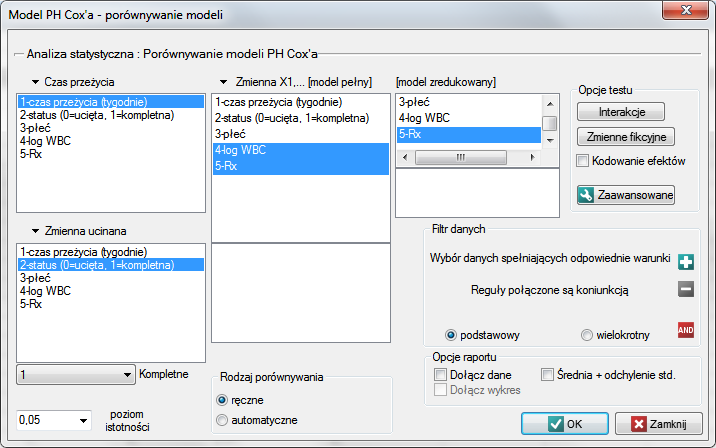This screenshot has height=448, width=716.
Task: Click the Zamknij close button
Action: [x=658, y=423]
